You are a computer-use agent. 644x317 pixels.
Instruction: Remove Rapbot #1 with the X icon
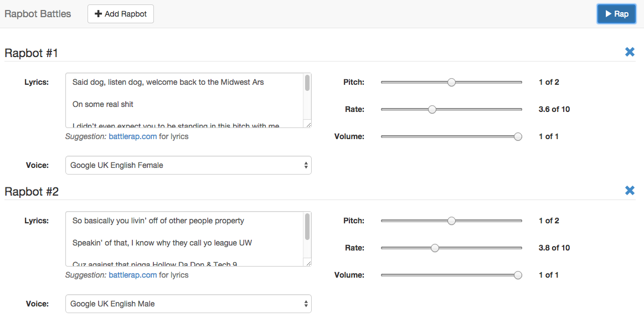click(630, 52)
